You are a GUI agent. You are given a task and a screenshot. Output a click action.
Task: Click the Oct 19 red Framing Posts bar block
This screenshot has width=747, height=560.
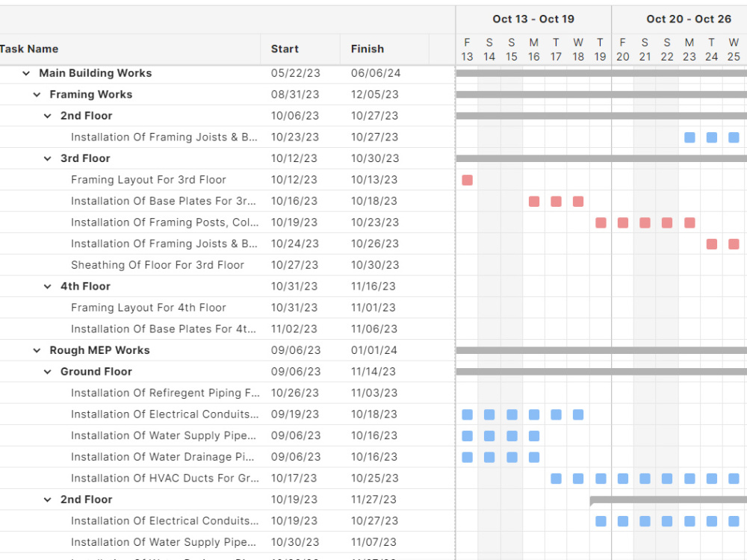[601, 223]
